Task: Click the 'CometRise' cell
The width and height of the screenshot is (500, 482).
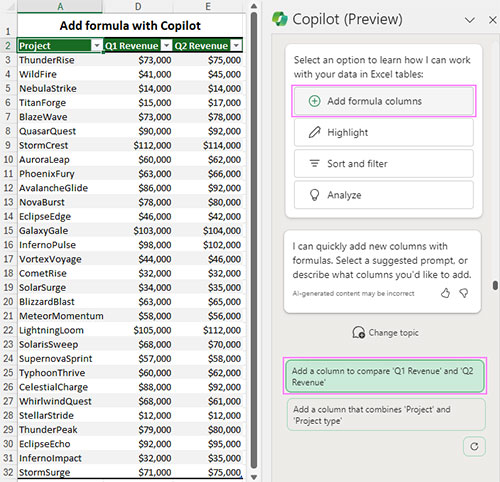Action: coord(60,273)
